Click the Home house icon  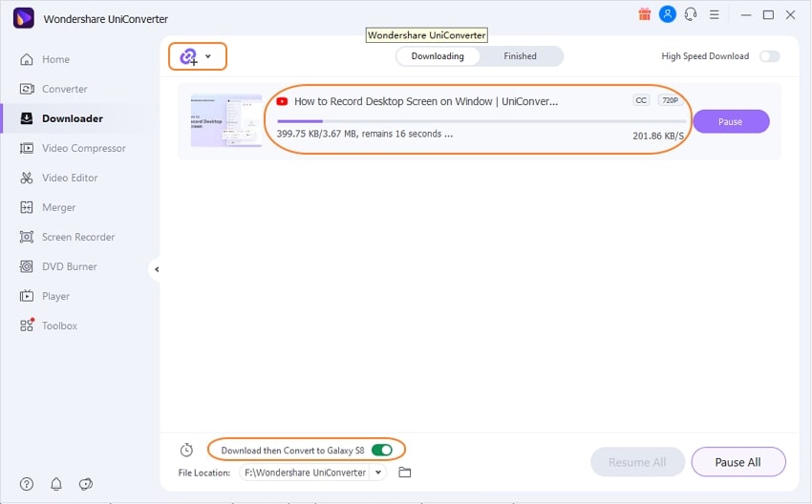click(27, 59)
